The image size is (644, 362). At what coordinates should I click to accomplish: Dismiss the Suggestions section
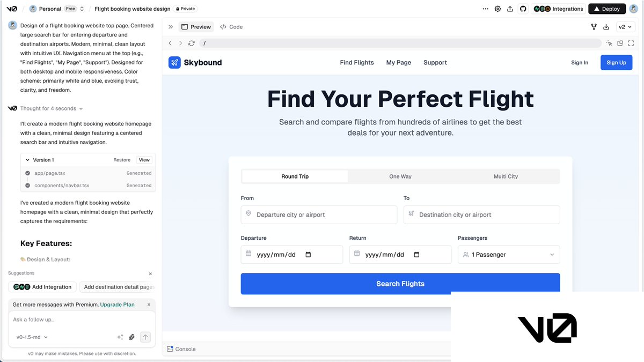[150, 274]
